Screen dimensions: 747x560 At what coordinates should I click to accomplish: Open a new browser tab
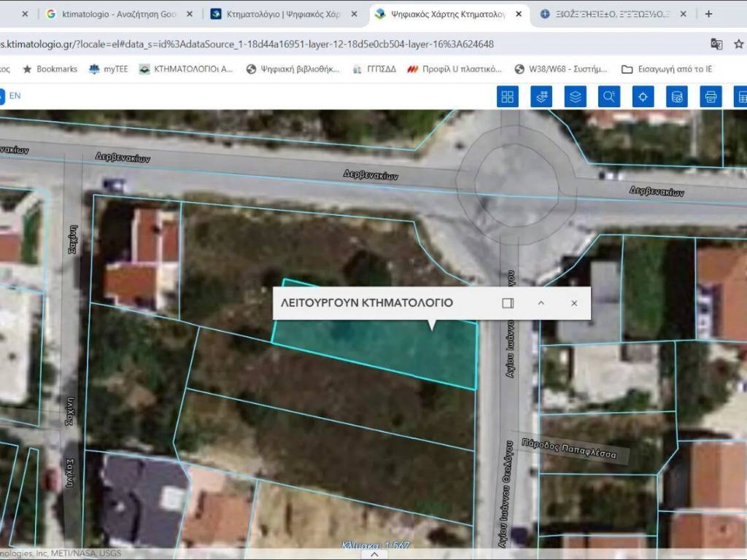(708, 14)
